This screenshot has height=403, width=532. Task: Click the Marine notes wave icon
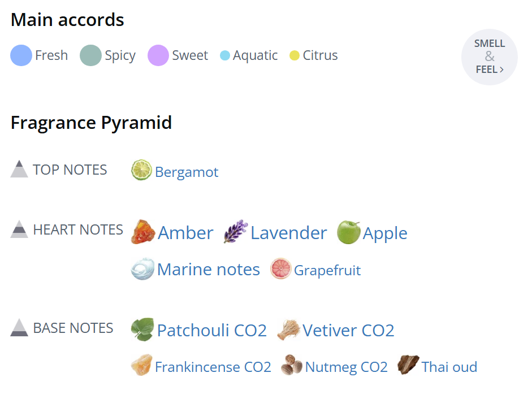142,269
